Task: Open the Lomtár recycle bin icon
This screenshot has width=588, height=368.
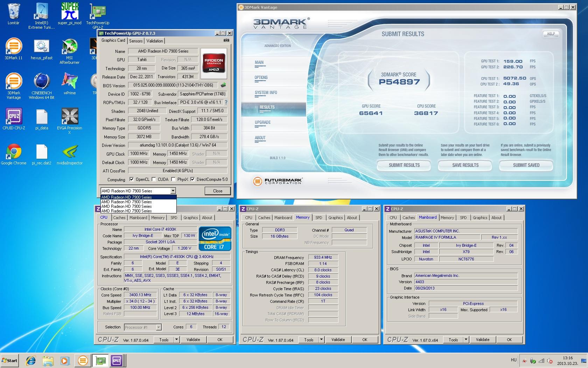Action: (14, 14)
